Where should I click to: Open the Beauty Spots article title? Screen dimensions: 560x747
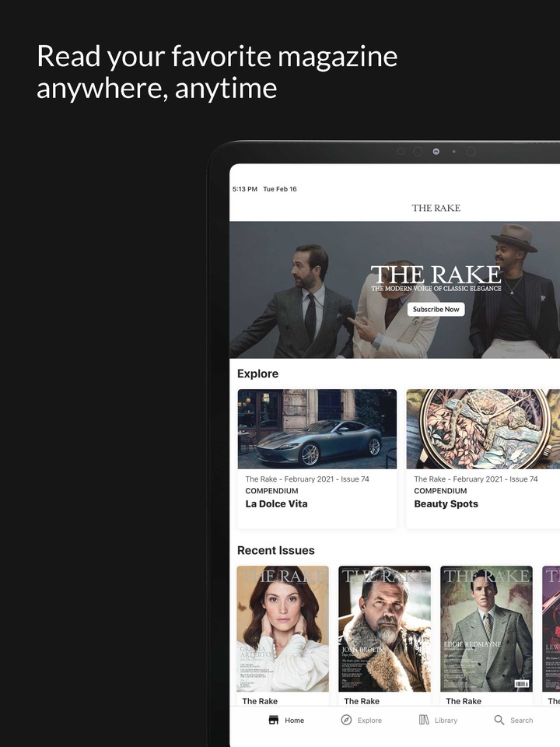tap(446, 503)
